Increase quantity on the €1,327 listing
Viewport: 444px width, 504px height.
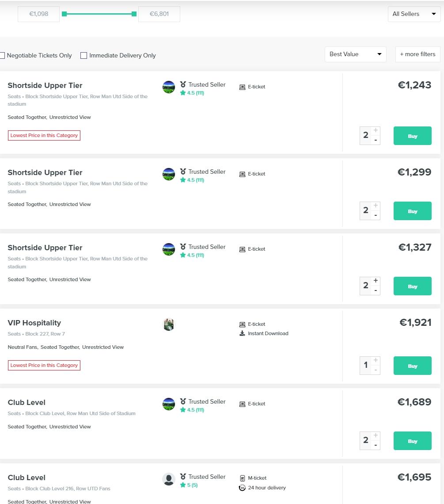point(376,281)
